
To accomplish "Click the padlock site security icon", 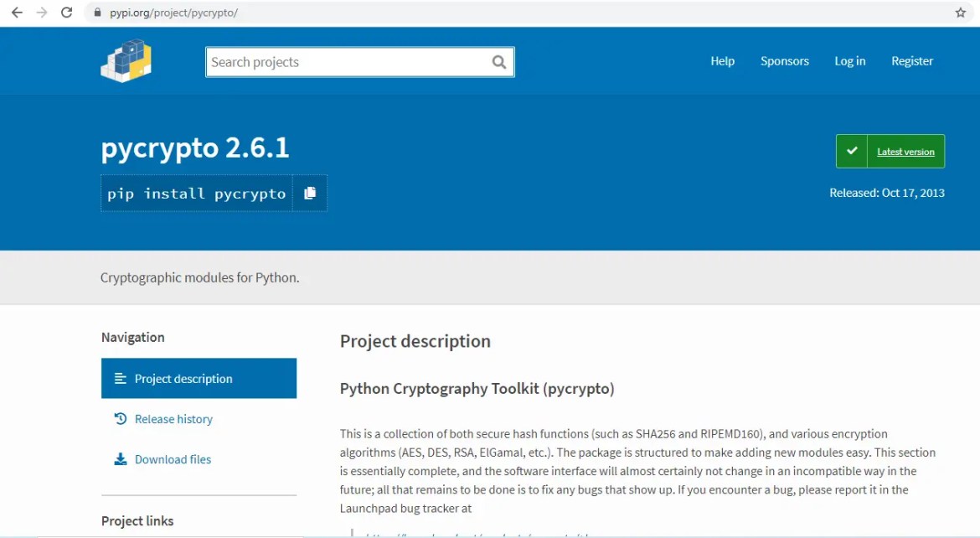I will (97, 13).
